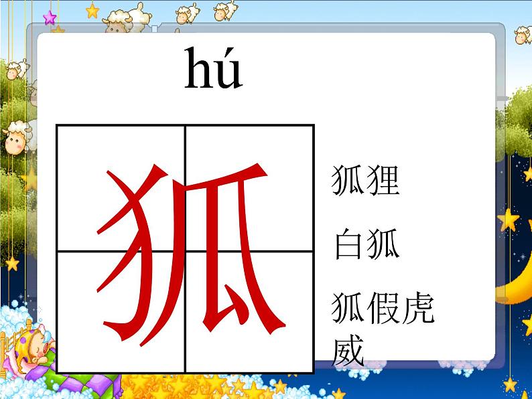Click the sheep in the top-right corner
The width and height of the screenshot is (532, 399).
(x=521, y=35)
